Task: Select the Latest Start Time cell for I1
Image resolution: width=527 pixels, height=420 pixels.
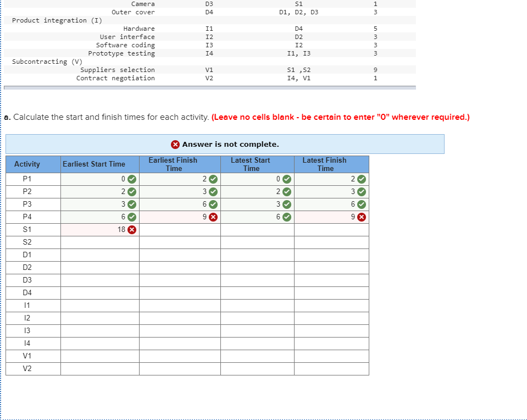Action: 257,305
